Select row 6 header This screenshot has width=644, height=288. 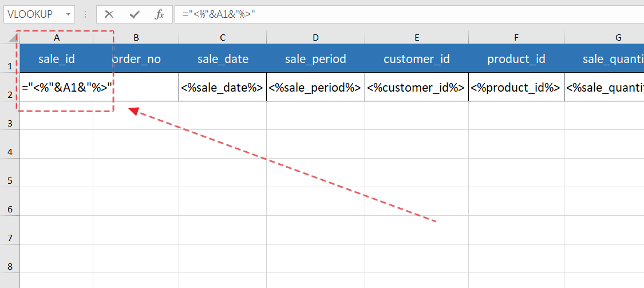coord(10,202)
